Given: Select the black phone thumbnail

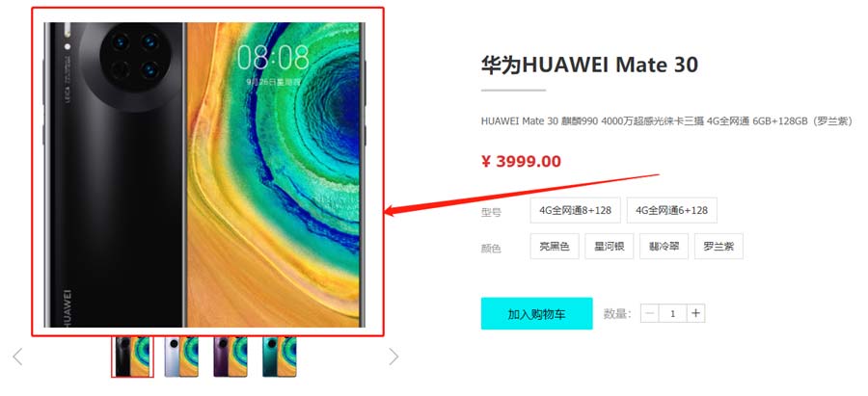Looking at the screenshot, I should (132, 356).
